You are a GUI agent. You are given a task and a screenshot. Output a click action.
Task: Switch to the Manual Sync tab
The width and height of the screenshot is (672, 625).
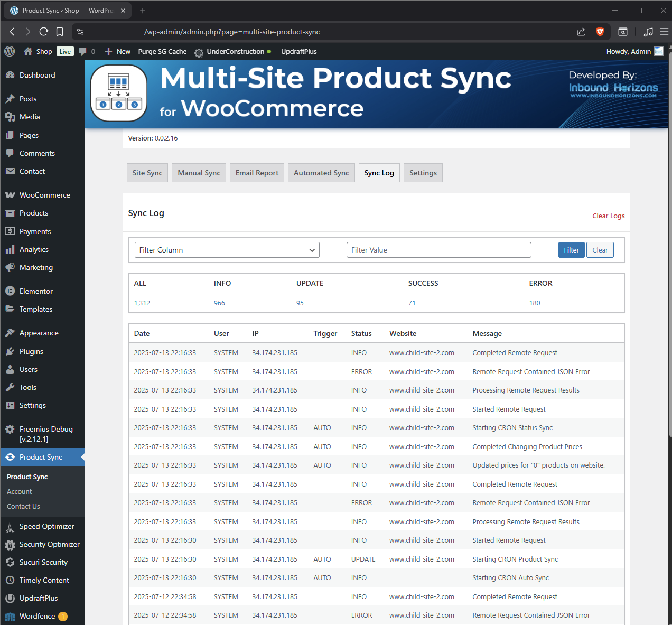point(199,173)
